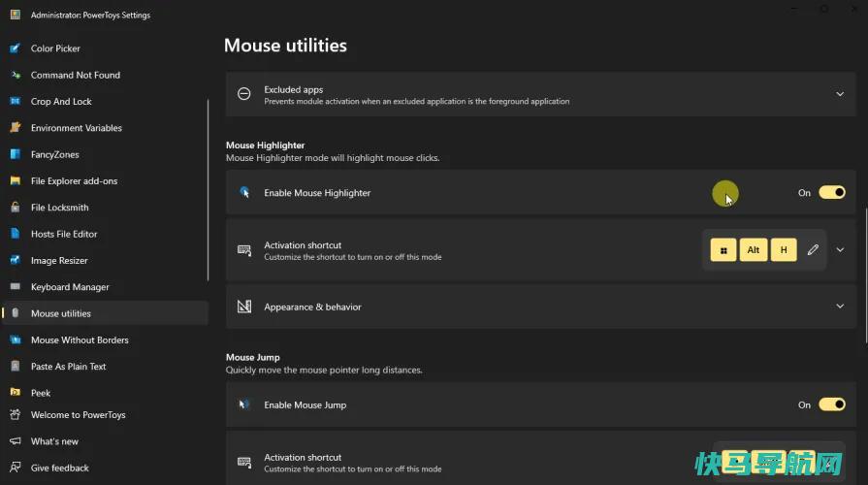Click File Explorer add-ons folder icon

pyautogui.click(x=16, y=181)
